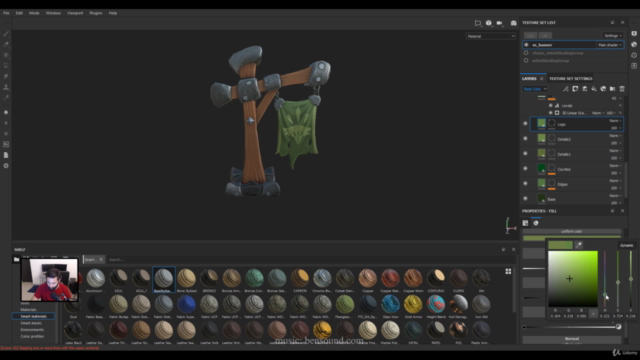The height and width of the screenshot is (360, 640).
Task: Hide the Logo layer
Action: 526,124
